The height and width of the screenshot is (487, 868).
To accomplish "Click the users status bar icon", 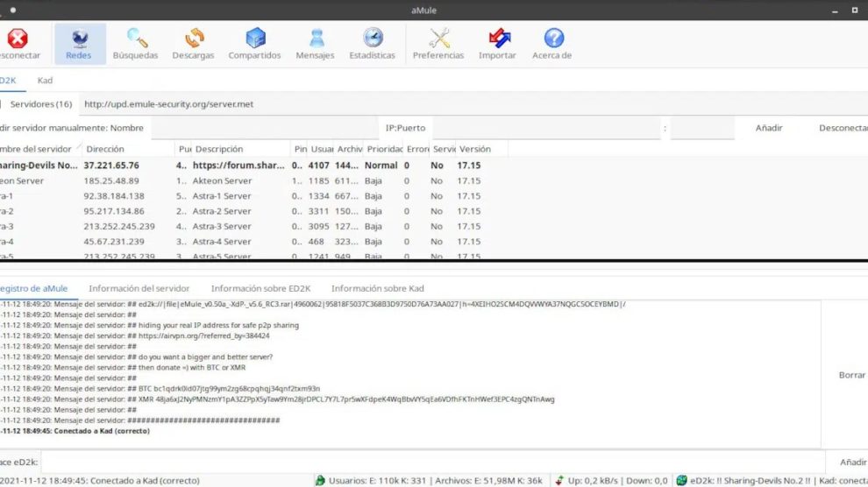I will pos(320,480).
